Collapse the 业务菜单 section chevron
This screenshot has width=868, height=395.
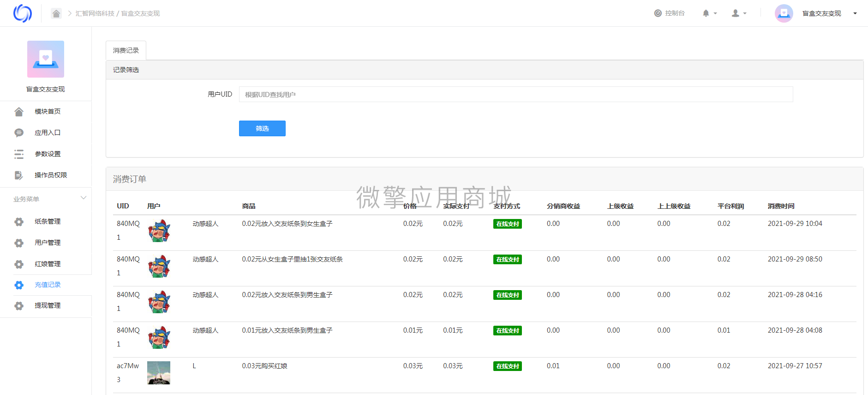pos(84,198)
